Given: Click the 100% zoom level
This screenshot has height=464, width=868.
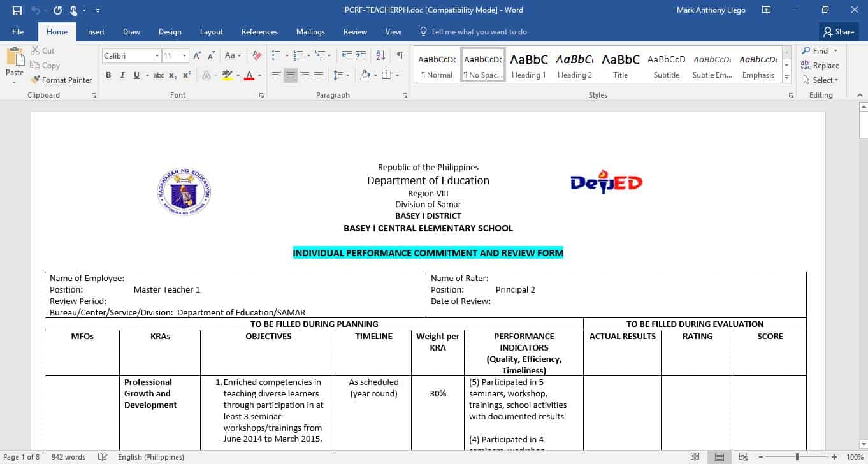Looking at the screenshot, I should click(855, 457).
